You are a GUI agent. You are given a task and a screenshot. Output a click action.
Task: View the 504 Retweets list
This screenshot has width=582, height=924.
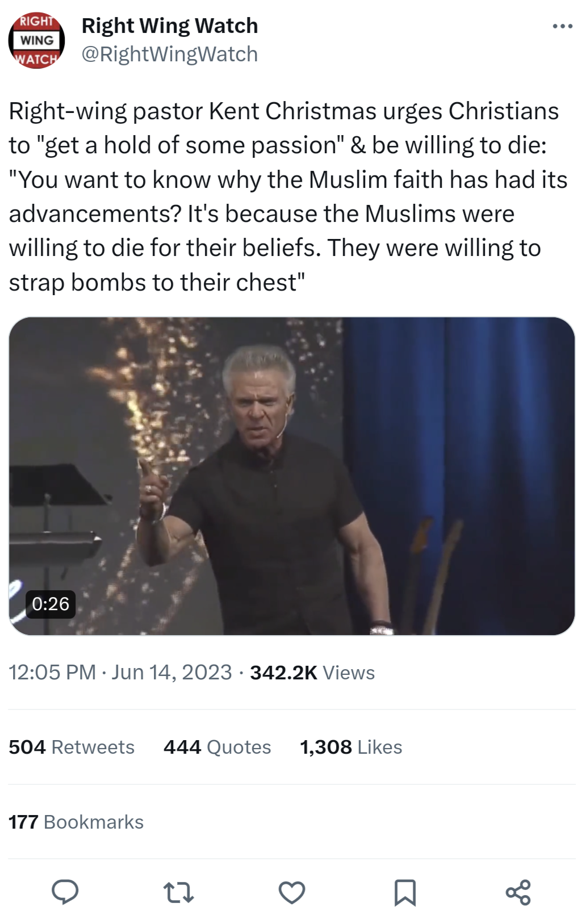[72, 747]
